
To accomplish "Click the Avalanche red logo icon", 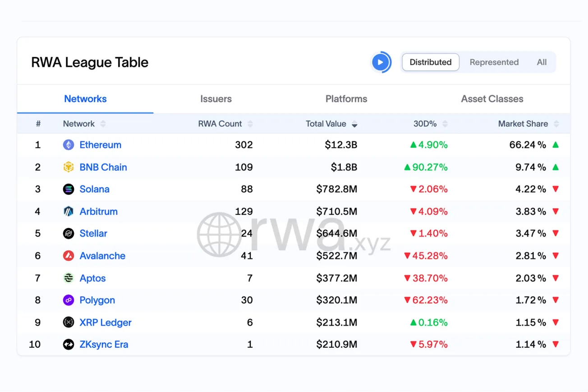I will [68, 256].
